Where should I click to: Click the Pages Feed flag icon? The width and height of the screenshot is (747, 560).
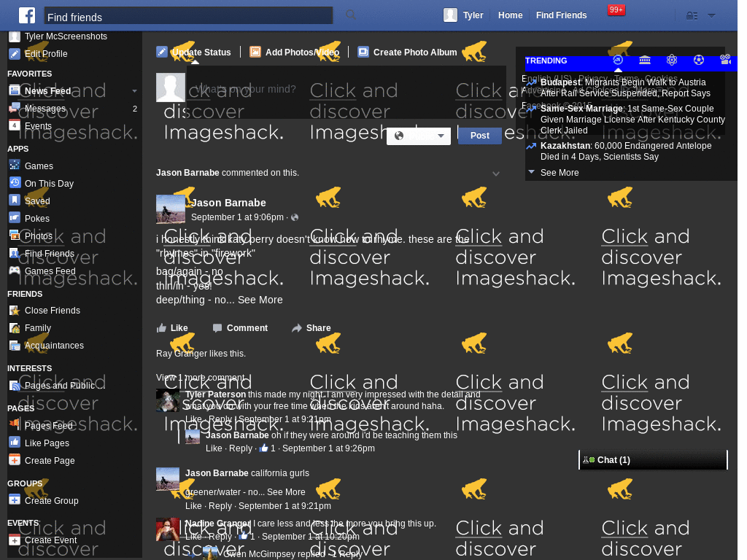pos(15,425)
